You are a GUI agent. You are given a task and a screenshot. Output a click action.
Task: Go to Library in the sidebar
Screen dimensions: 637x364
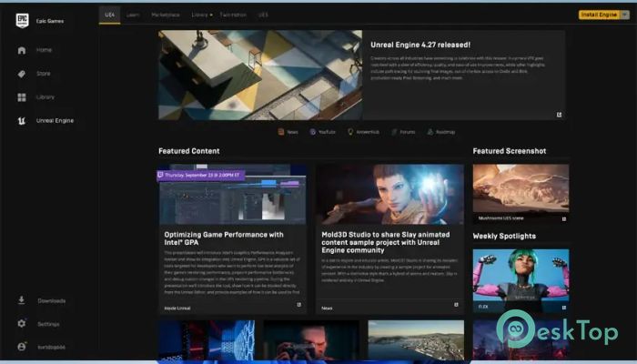point(45,97)
